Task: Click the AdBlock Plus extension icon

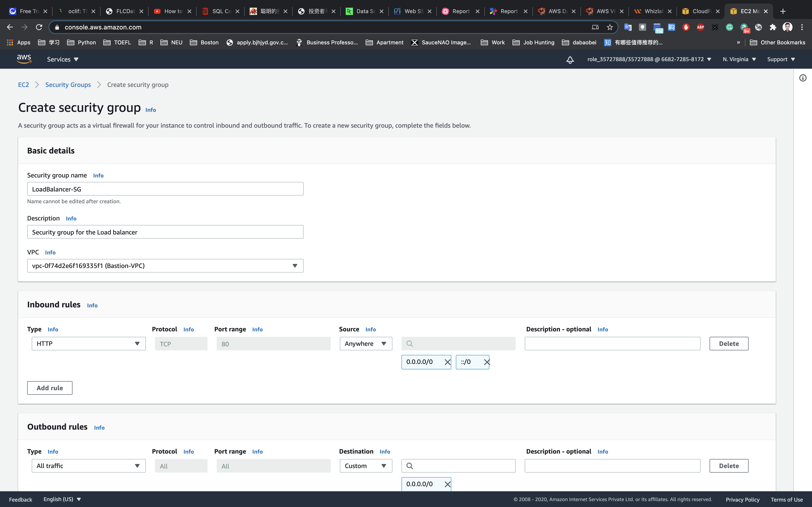Action: tap(700, 27)
